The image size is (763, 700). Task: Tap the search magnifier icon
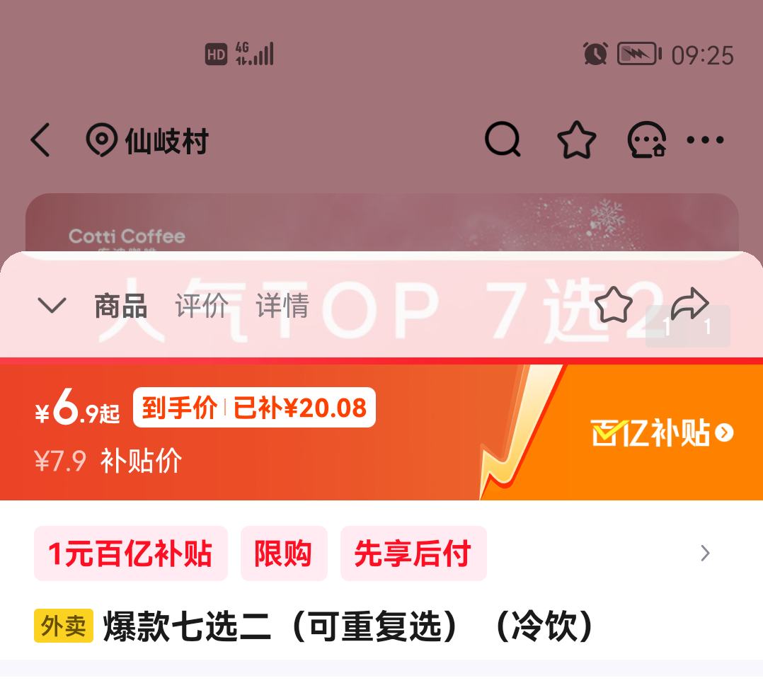point(503,139)
